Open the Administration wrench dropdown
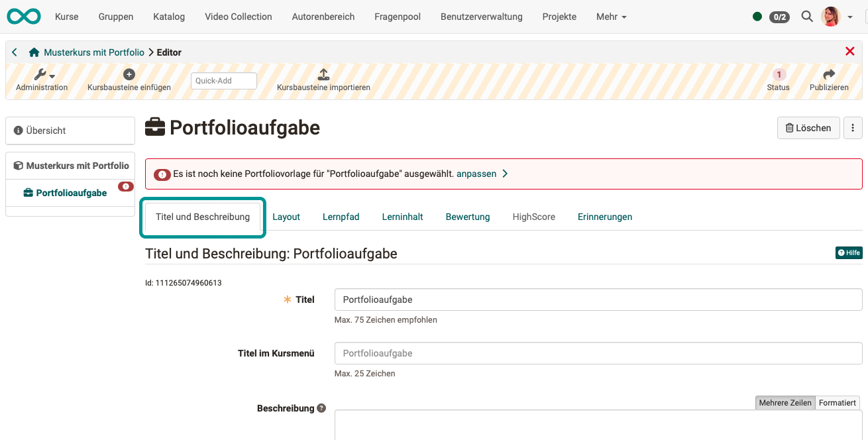Screen dimensions: 868x440 [x=41, y=74]
